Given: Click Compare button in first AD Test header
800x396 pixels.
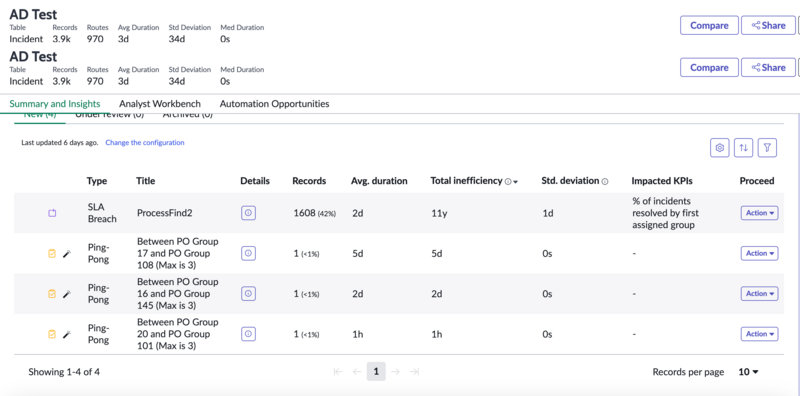Looking at the screenshot, I should pos(709,25).
